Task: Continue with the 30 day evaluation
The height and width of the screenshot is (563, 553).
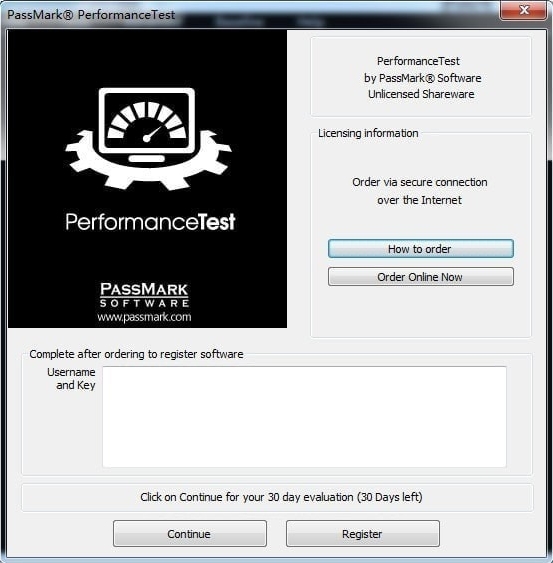Action: tap(190, 534)
